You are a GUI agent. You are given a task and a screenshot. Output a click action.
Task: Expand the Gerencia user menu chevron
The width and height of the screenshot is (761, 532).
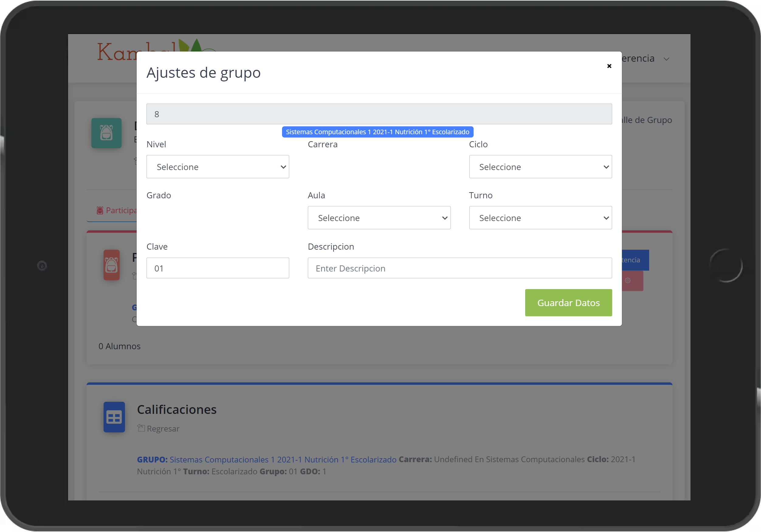pos(666,59)
